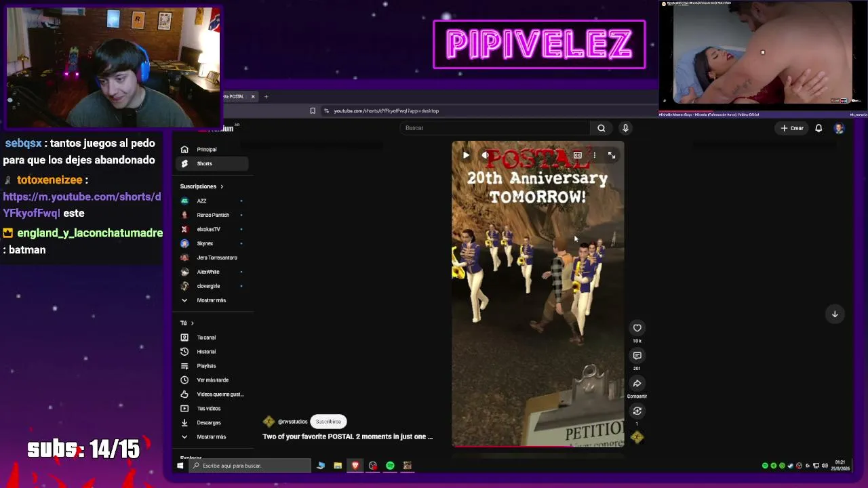Open the channel's sound avatar below remix
868x488 pixels.
point(637,437)
